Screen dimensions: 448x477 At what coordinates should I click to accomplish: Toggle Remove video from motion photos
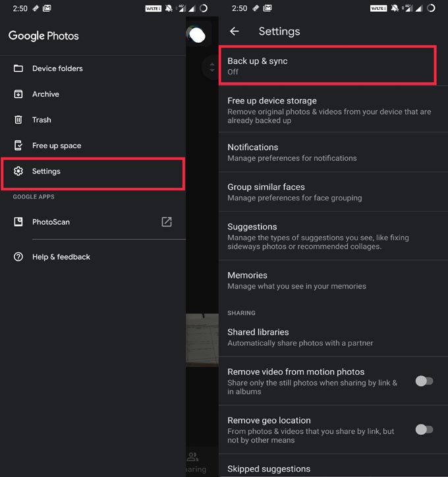pyautogui.click(x=424, y=381)
